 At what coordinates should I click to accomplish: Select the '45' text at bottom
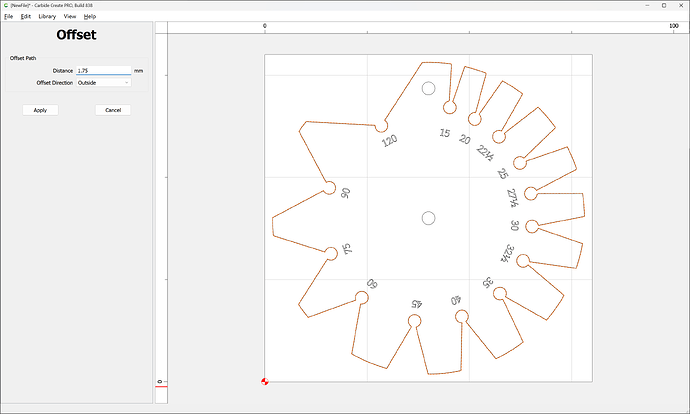click(x=418, y=304)
